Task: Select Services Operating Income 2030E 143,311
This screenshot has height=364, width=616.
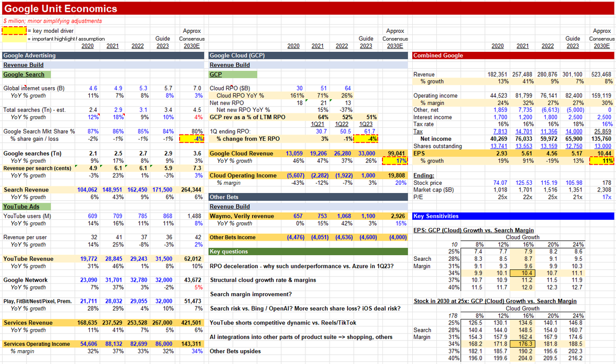Action: point(192,344)
